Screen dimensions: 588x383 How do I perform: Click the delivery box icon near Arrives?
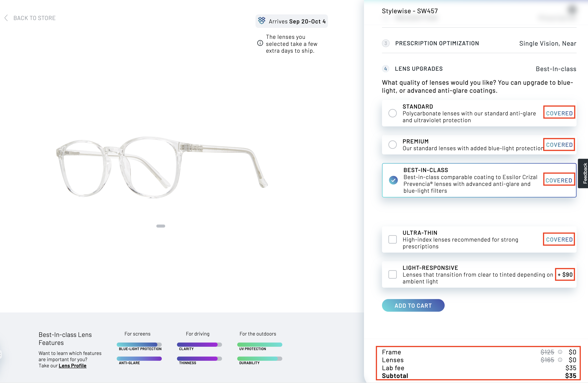pos(262,21)
